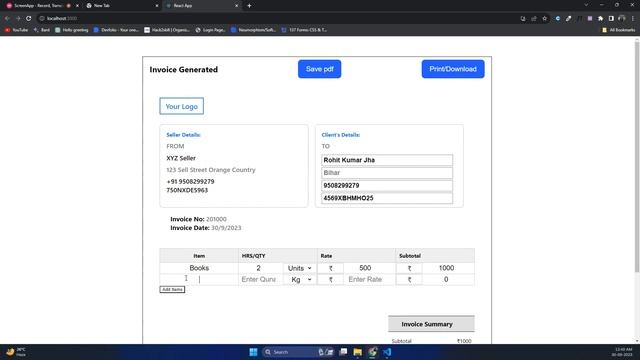Open the weather widget in the taskbar

click(16, 352)
